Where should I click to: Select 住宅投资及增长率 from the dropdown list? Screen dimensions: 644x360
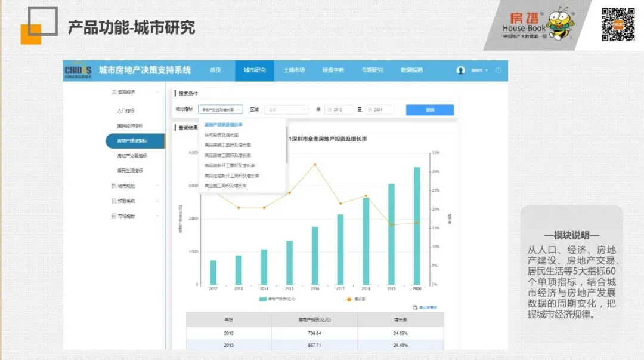pos(222,134)
